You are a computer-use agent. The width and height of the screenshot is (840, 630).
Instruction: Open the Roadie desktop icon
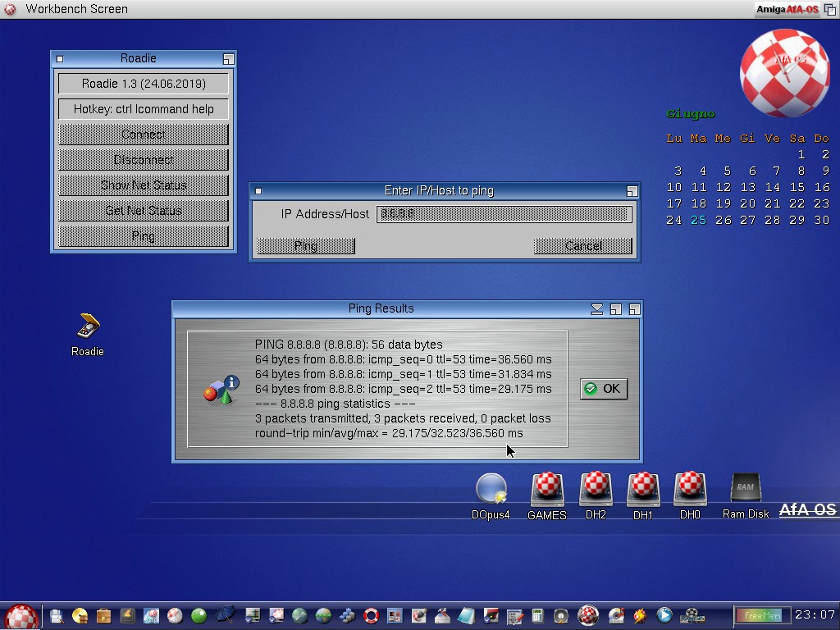tap(88, 326)
